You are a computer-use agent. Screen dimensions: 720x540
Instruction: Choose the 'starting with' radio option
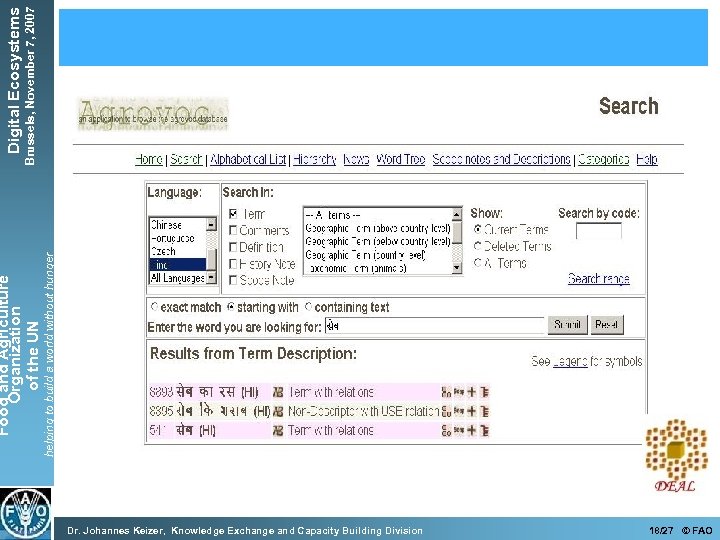(231, 306)
